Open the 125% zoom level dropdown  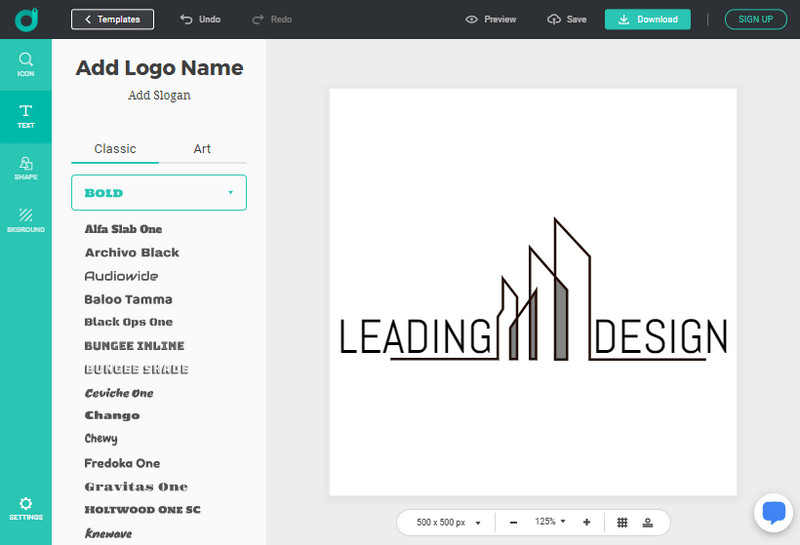pos(549,522)
